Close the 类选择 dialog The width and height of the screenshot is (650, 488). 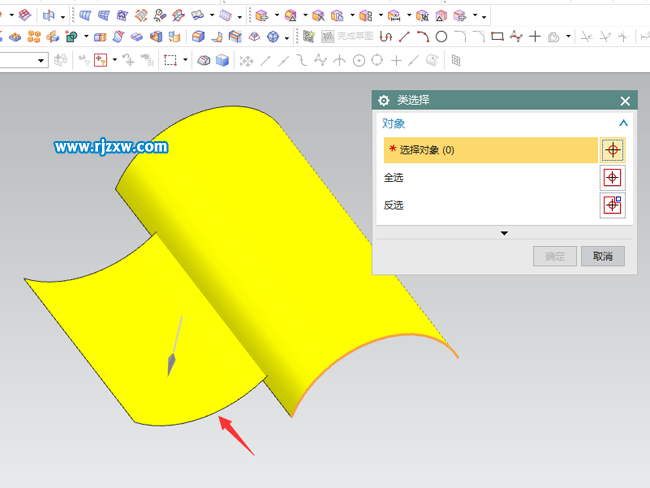[625, 101]
